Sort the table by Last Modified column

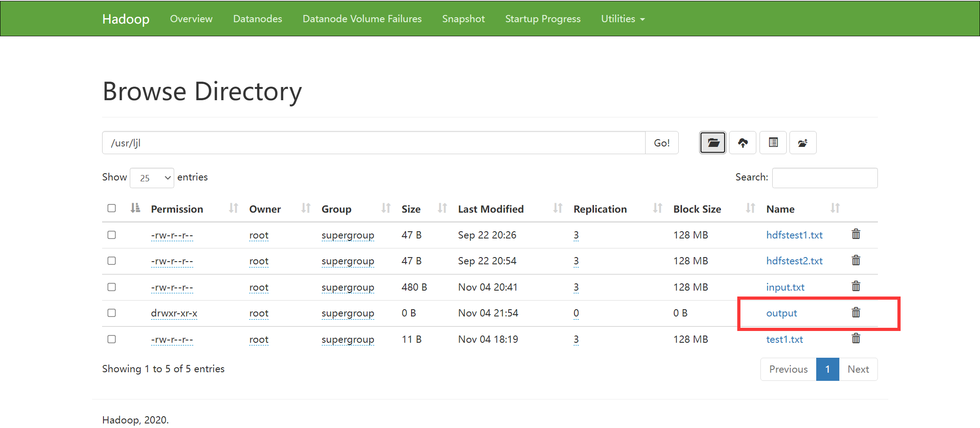(x=490, y=209)
